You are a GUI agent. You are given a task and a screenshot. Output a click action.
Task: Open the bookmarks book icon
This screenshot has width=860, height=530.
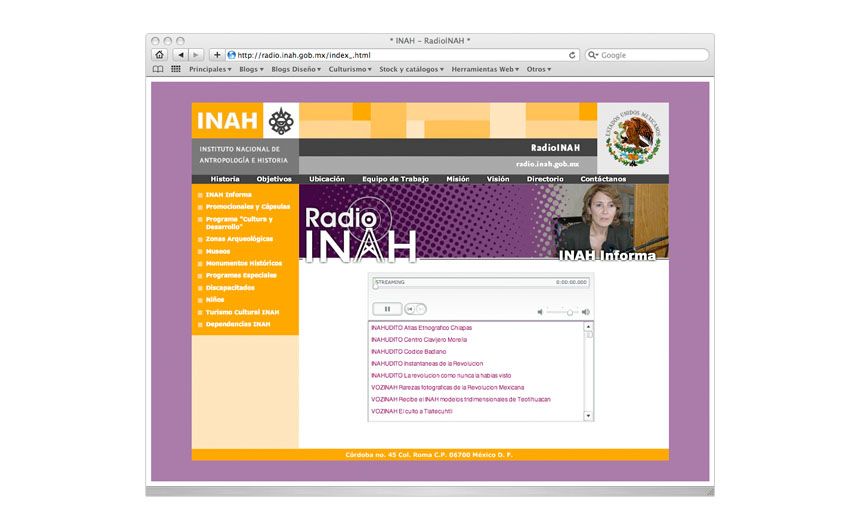(x=158, y=69)
